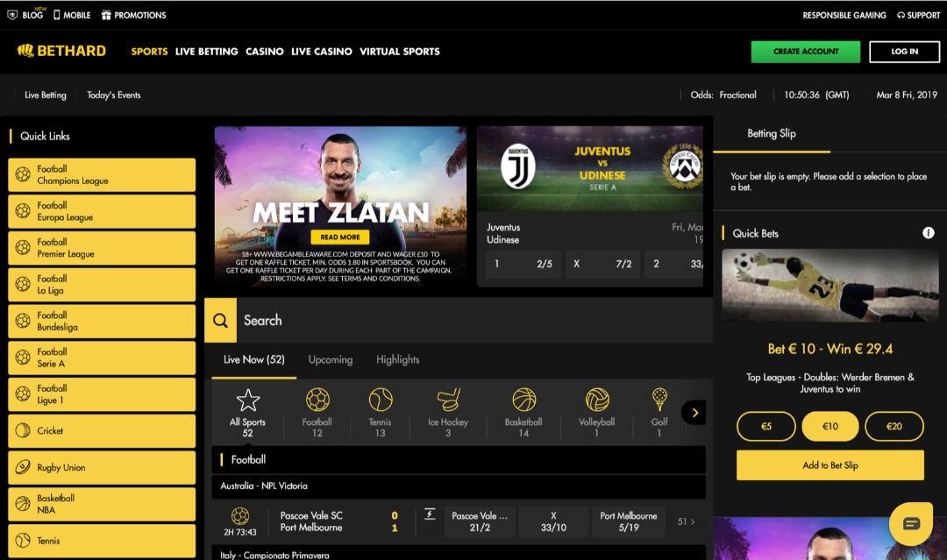Open the Responsible Gaming link
947x560 pixels.
[x=844, y=15]
